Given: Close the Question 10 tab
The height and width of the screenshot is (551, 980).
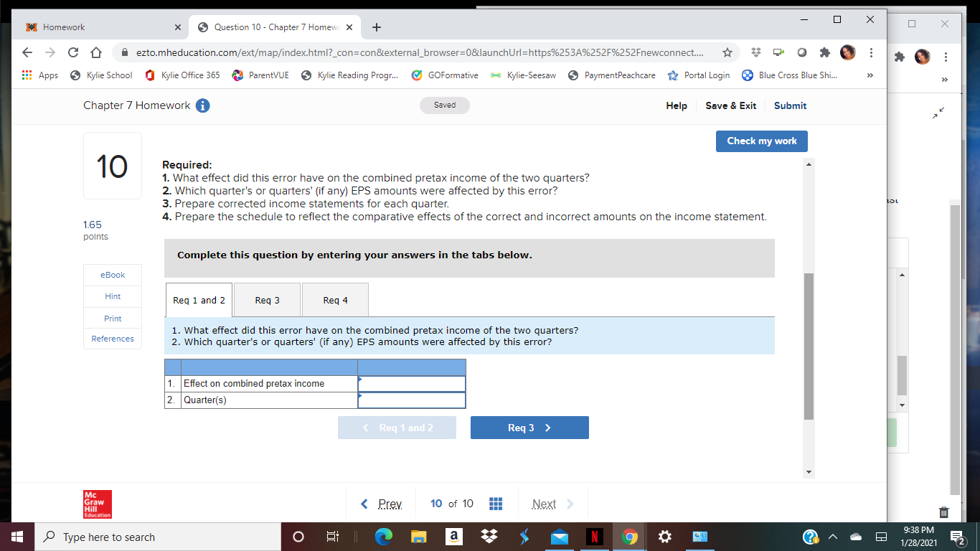Looking at the screenshot, I should pyautogui.click(x=349, y=27).
